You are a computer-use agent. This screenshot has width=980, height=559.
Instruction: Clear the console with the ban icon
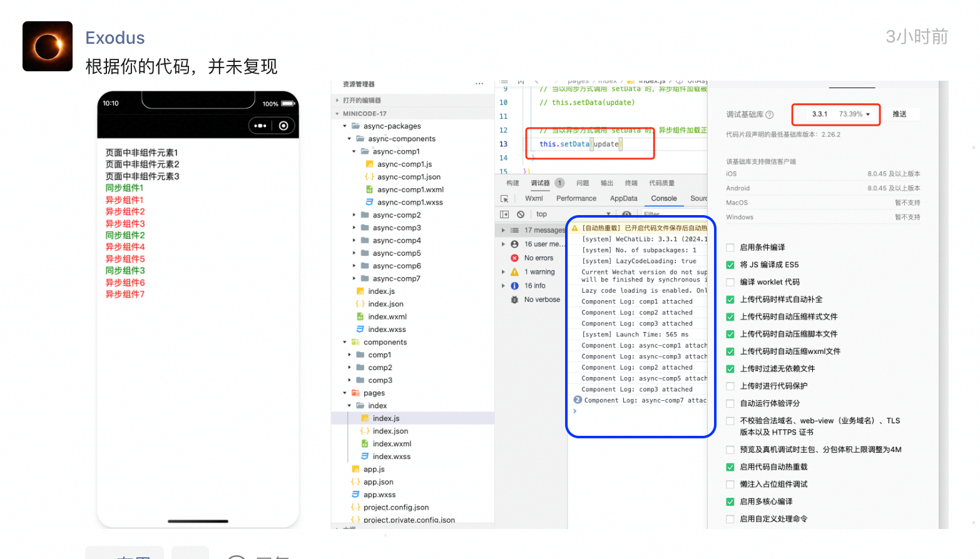click(x=521, y=214)
